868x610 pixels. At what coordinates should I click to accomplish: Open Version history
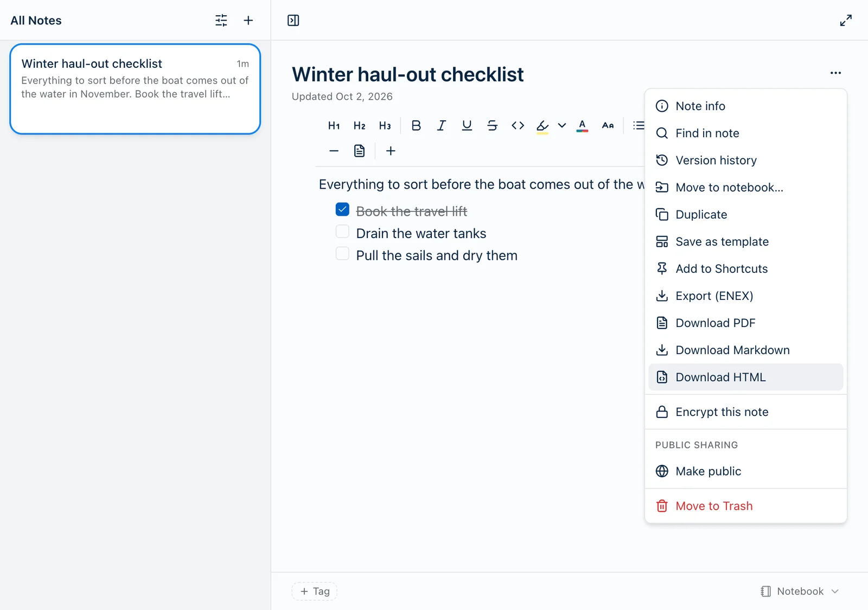[745, 160]
